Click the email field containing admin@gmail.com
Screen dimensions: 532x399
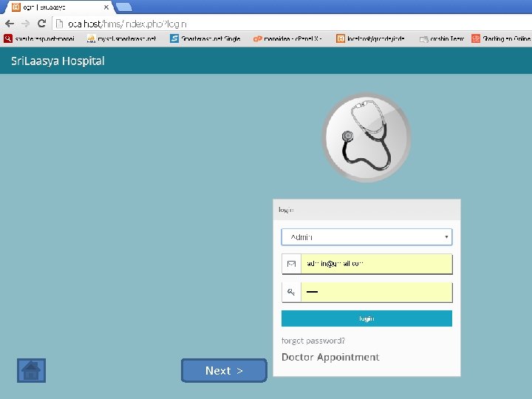[377, 264]
